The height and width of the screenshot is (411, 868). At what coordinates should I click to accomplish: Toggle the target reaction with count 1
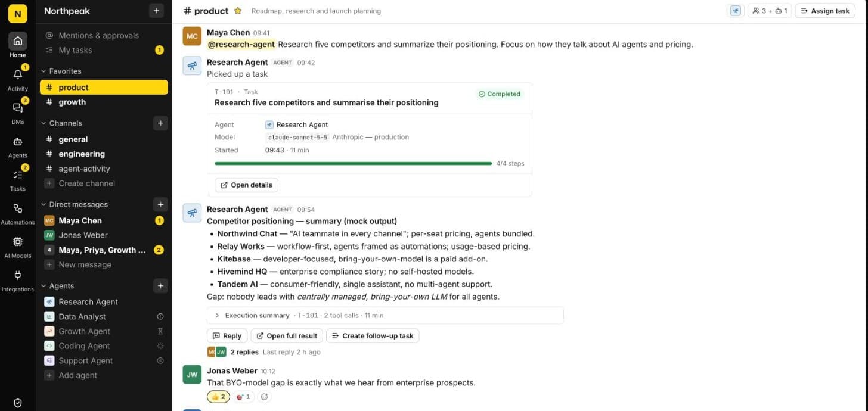pyautogui.click(x=243, y=397)
